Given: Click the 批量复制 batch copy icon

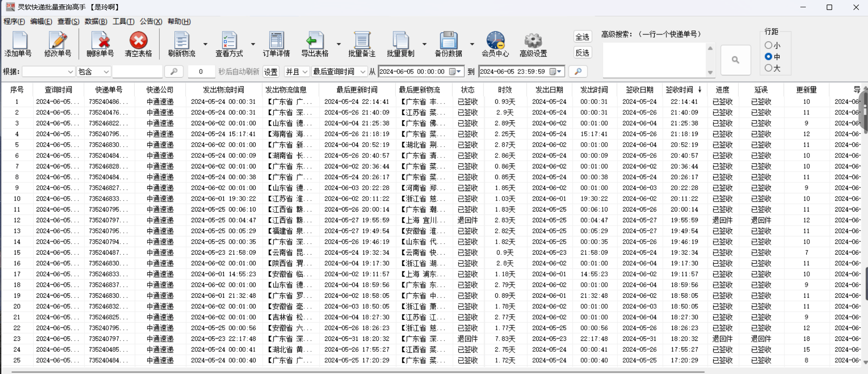Looking at the screenshot, I should pos(401,44).
